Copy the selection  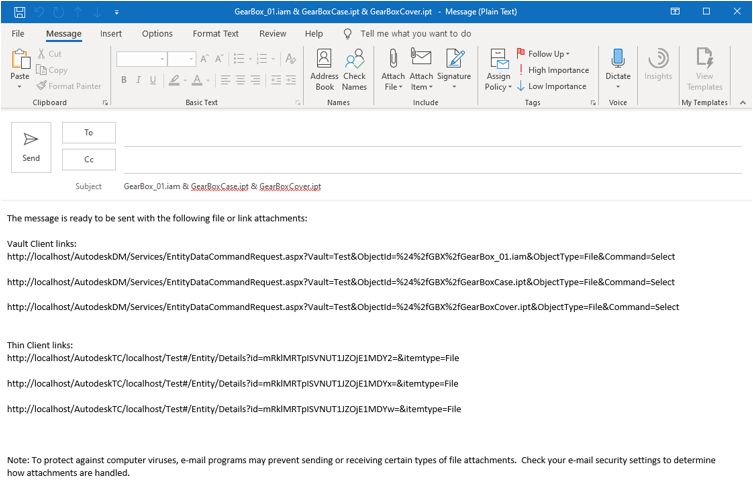pyautogui.click(x=52, y=70)
